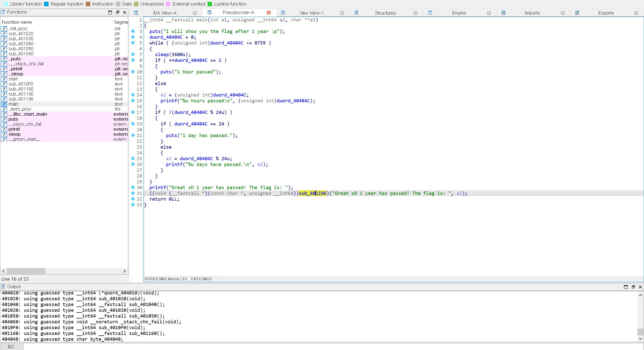Image resolution: width=644 pixels, height=350 pixels.
Task: Click the Exports tab icon
Action: [x=577, y=13]
